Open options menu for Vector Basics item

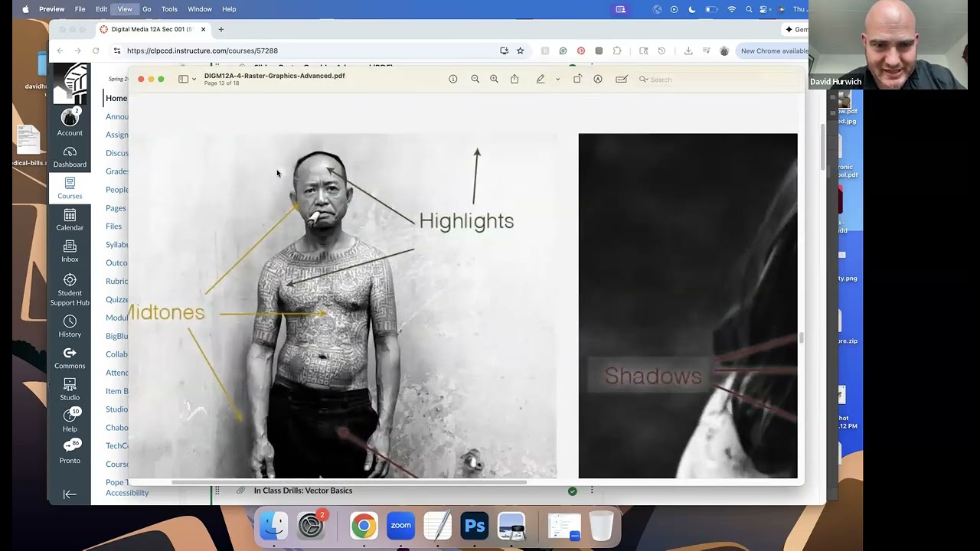pyautogui.click(x=592, y=491)
